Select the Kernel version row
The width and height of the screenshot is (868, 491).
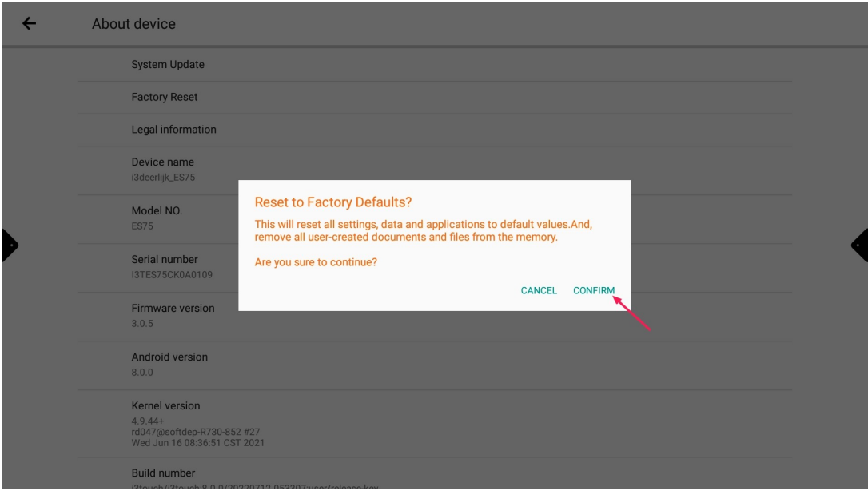point(166,424)
